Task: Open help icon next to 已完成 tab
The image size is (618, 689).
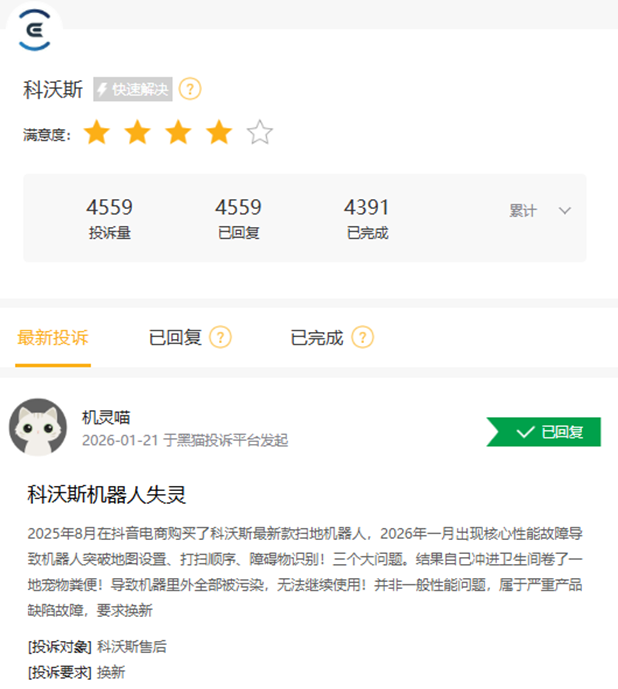Action: pyautogui.click(x=363, y=337)
